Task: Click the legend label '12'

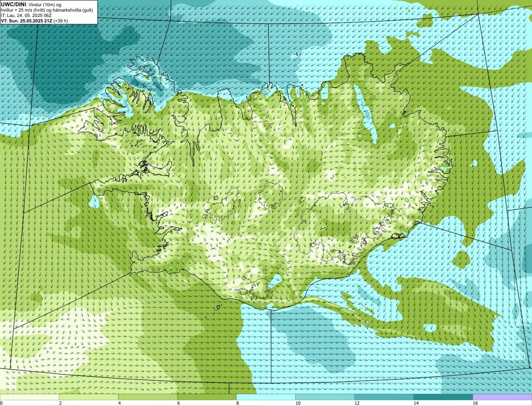Action: click(357, 403)
